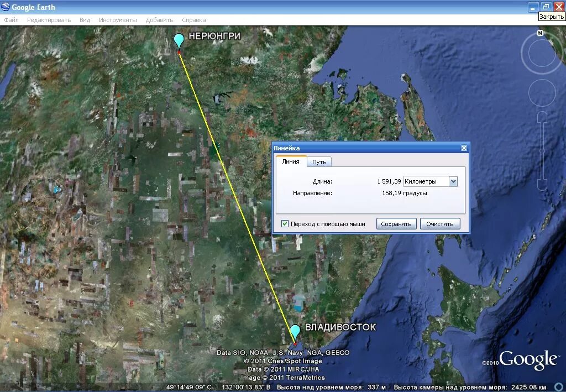Click the streaming status icon in status bar
The image size is (566, 392).
558,388
